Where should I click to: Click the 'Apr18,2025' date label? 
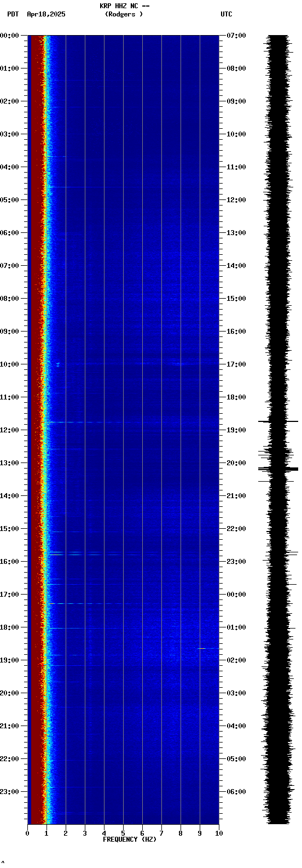pyautogui.click(x=46, y=14)
